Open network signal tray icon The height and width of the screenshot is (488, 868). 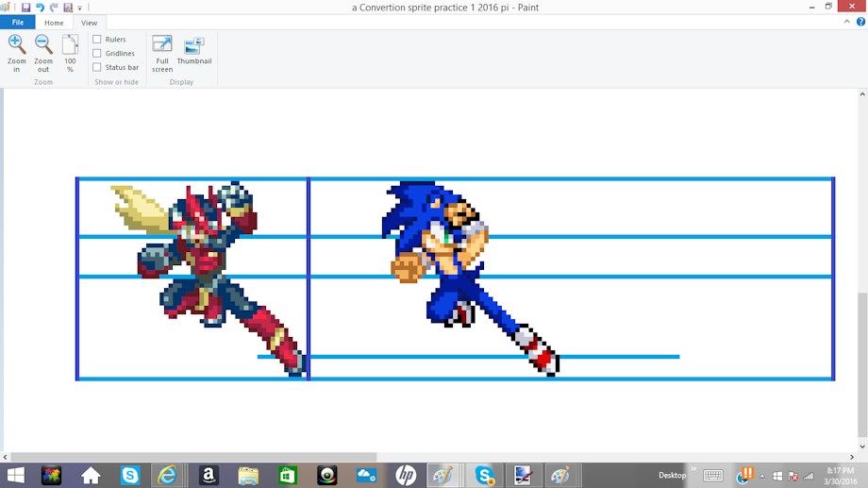809,476
